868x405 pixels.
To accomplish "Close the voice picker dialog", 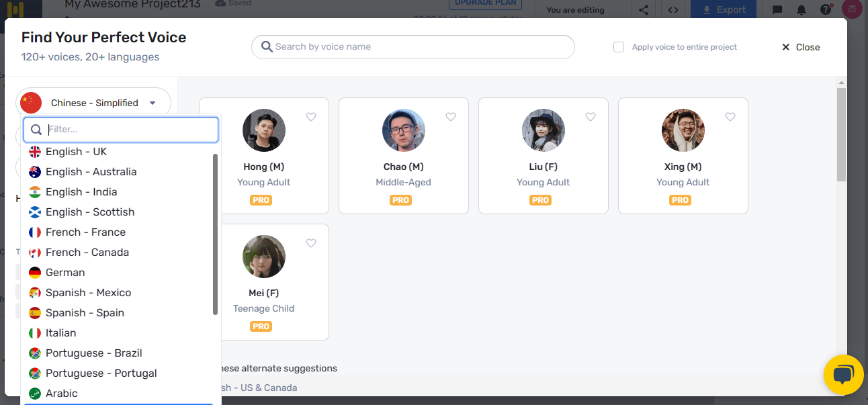I will pyautogui.click(x=801, y=47).
